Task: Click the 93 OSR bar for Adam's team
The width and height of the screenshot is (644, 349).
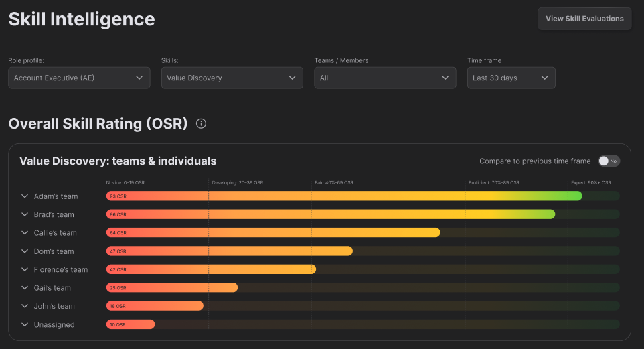Action: (344, 196)
